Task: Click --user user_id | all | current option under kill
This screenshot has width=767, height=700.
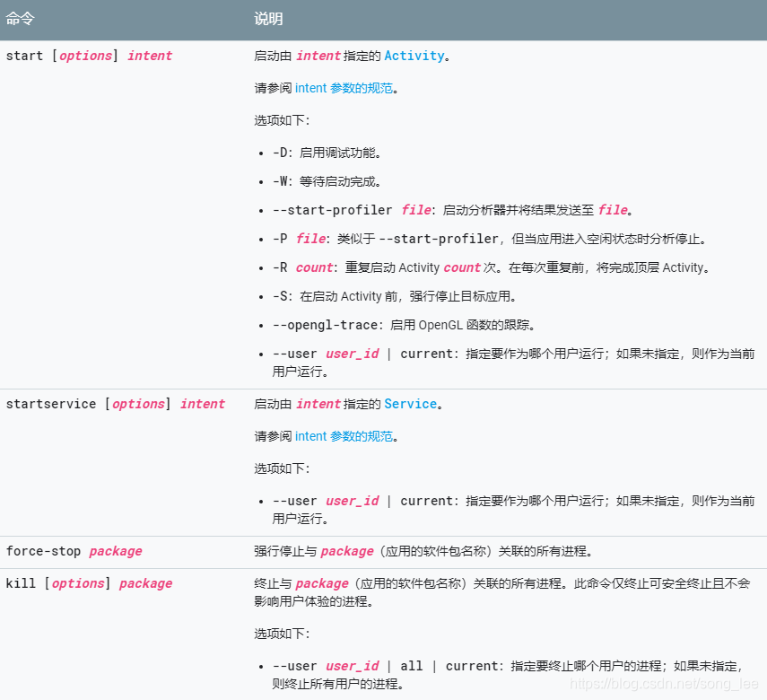Action: coord(507,675)
